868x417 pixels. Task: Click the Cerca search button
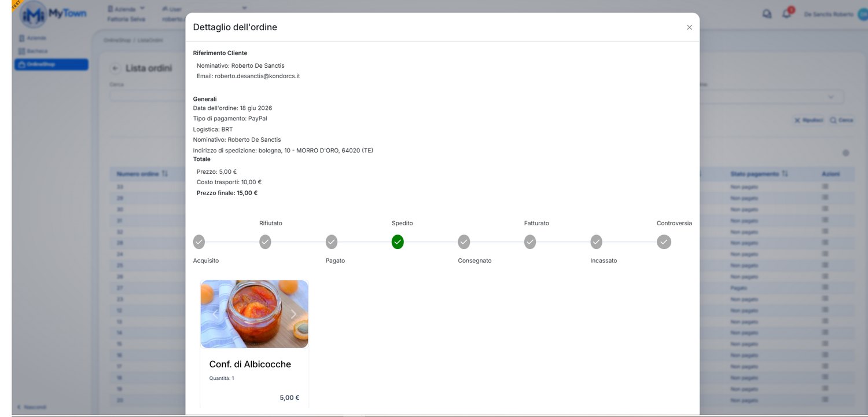(x=841, y=120)
